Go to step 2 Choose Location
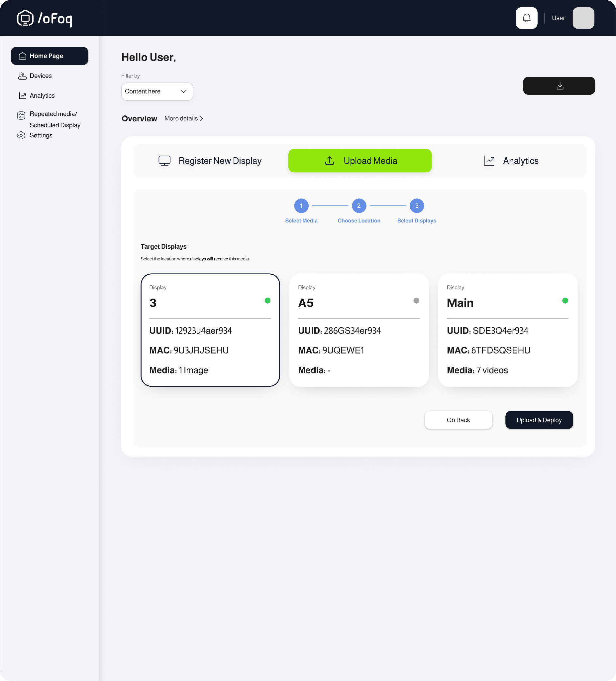This screenshot has height=681, width=616. click(x=359, y=206)
